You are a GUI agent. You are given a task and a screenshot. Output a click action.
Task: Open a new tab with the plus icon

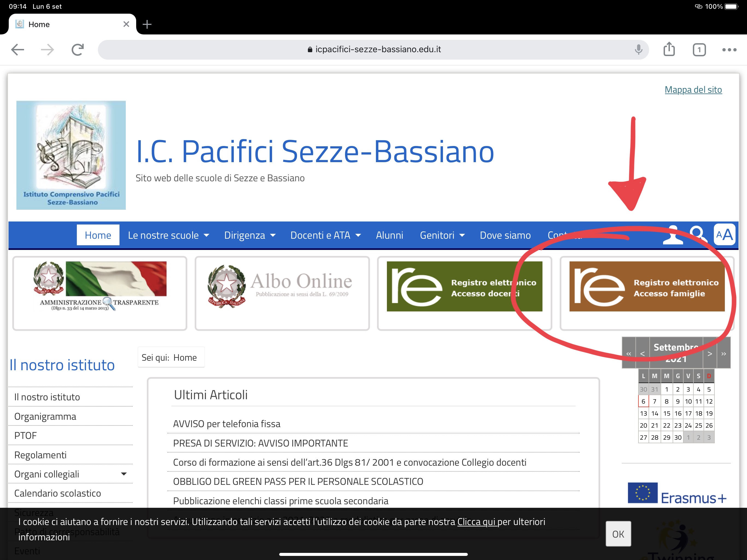tap(147, 24)
